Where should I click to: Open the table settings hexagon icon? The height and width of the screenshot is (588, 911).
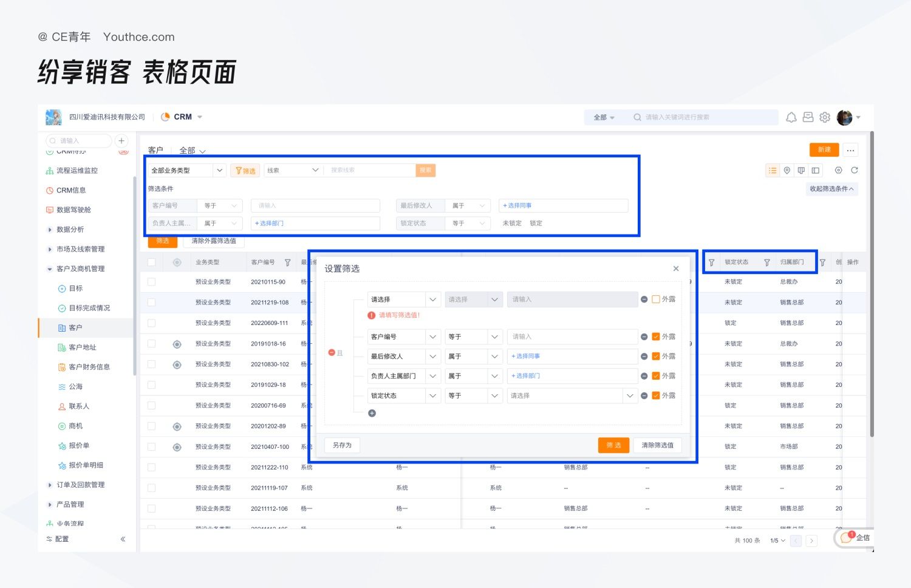click(839, 171)
